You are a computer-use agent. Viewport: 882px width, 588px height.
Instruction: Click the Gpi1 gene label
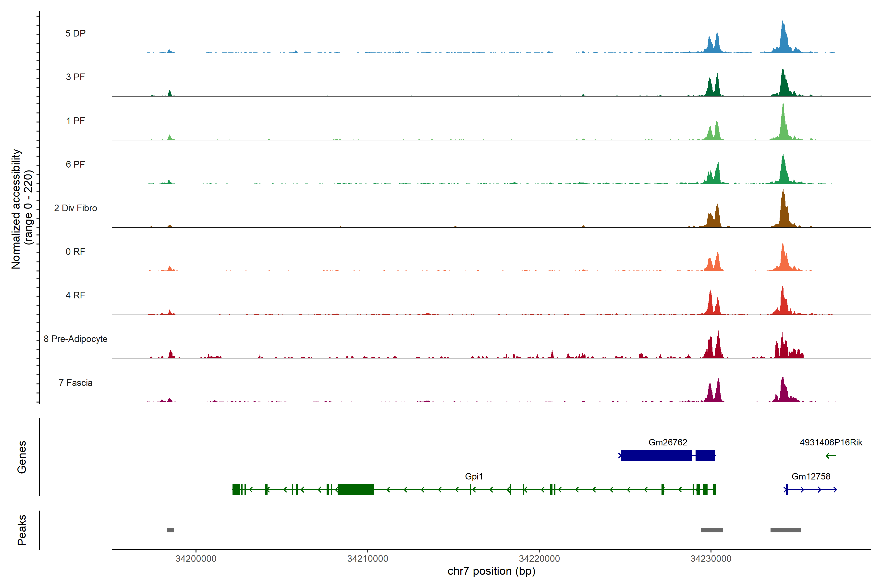pos(474,477)
